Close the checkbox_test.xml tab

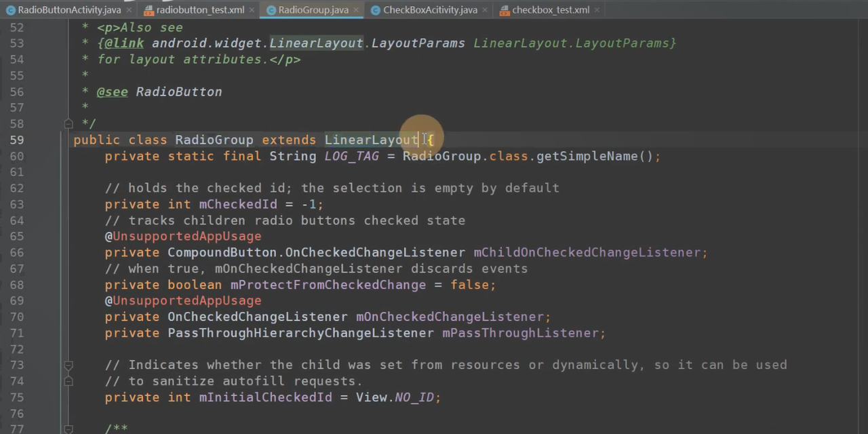[598, 9]
